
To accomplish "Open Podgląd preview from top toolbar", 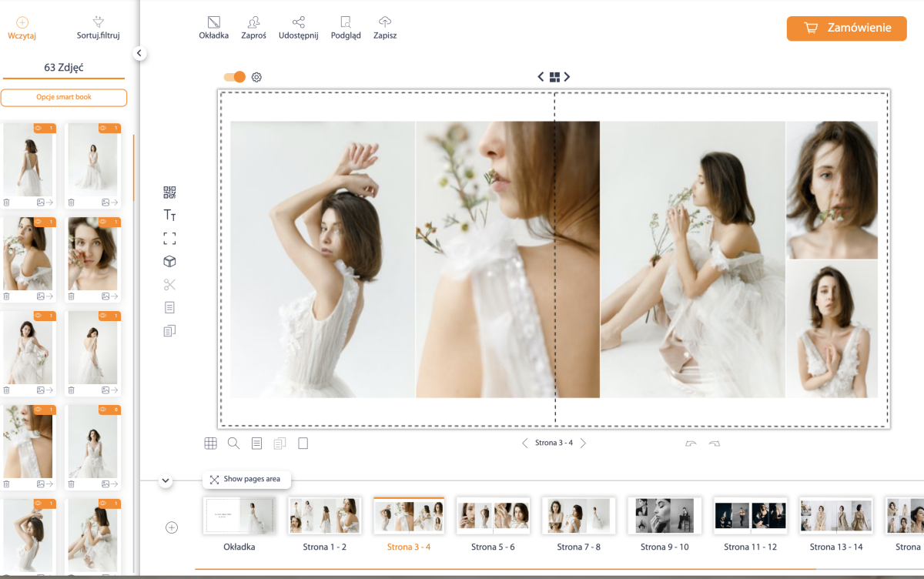I will coord(346,28).
